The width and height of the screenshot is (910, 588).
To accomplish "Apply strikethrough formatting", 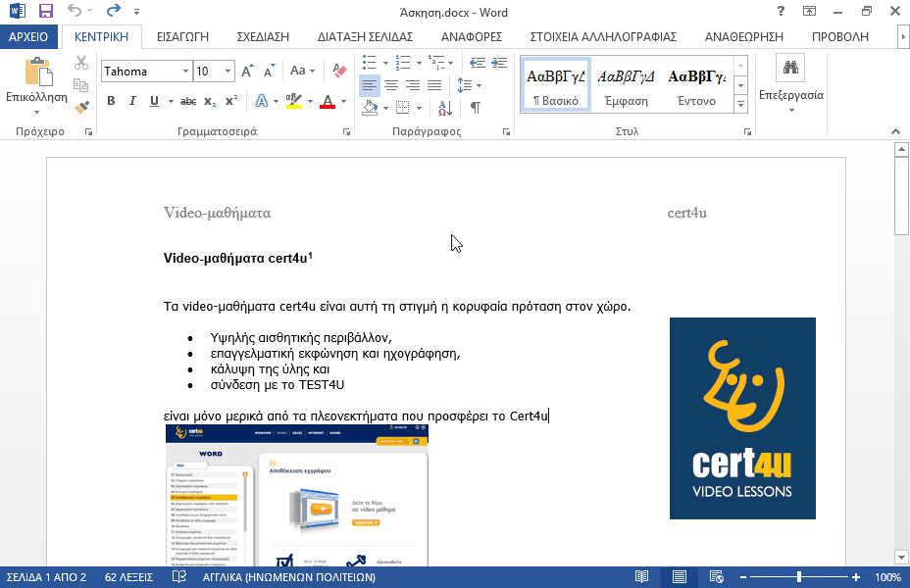I will [188, 102].
